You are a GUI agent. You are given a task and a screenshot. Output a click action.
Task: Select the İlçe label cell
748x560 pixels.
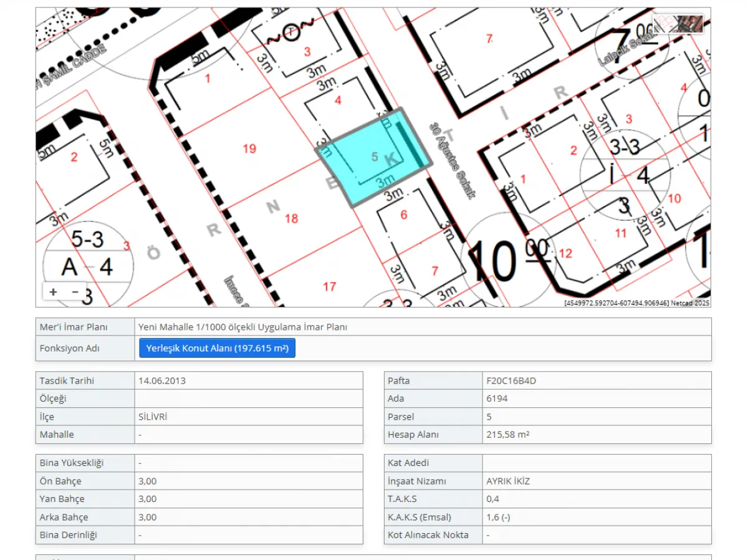tap(85, 417)
